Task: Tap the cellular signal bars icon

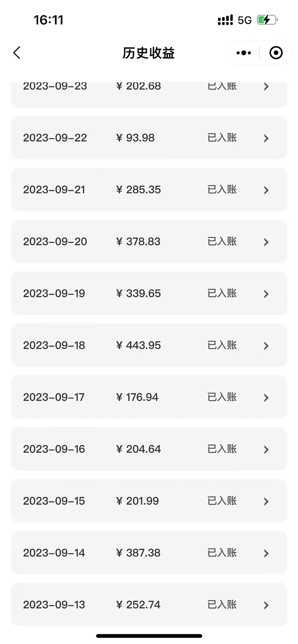Action: [225, 20]
